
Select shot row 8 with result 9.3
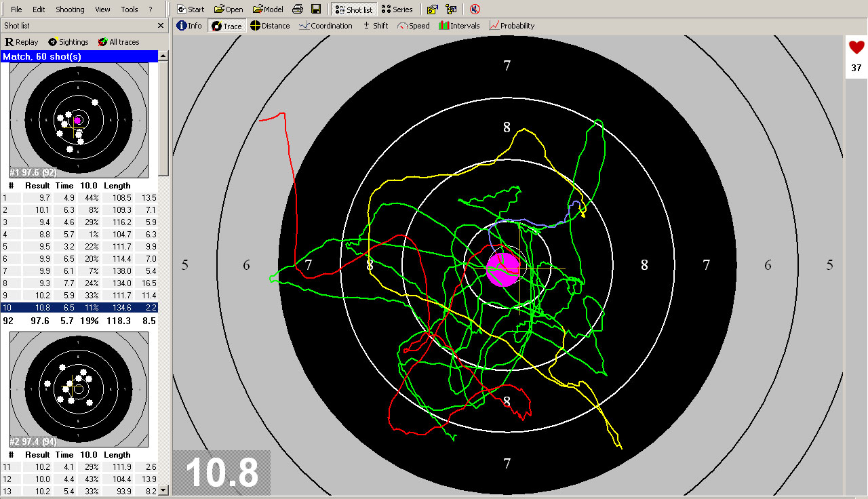pos(79,283)
